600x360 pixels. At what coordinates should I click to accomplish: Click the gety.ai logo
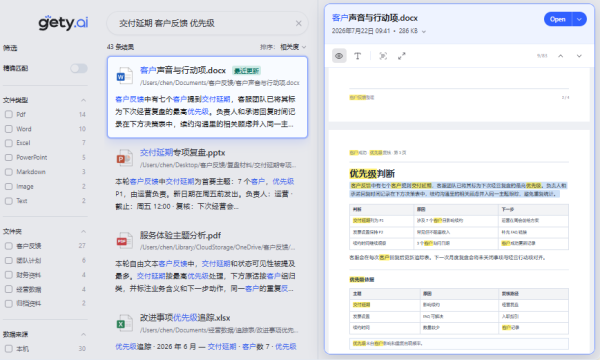(63, 23)
